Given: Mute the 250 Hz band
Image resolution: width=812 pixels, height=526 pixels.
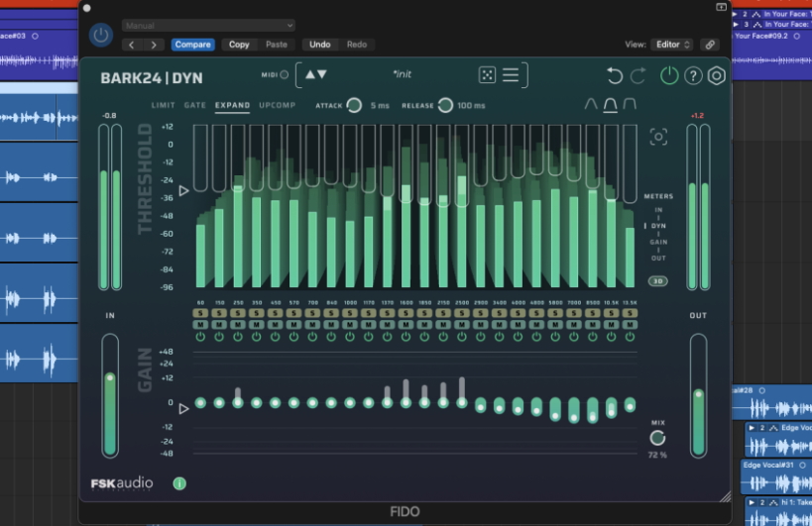Looking at the screenshot, I should (x=238, y=325).
